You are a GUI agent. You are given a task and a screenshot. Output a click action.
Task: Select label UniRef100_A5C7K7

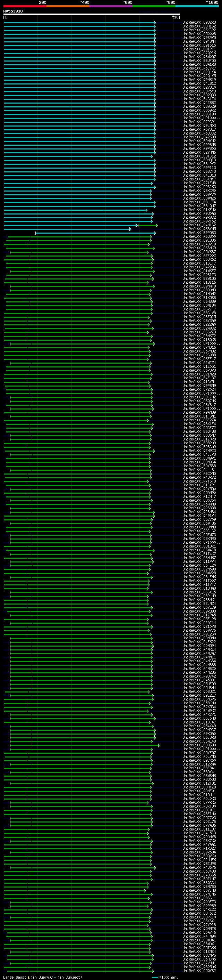click(199, 68)
